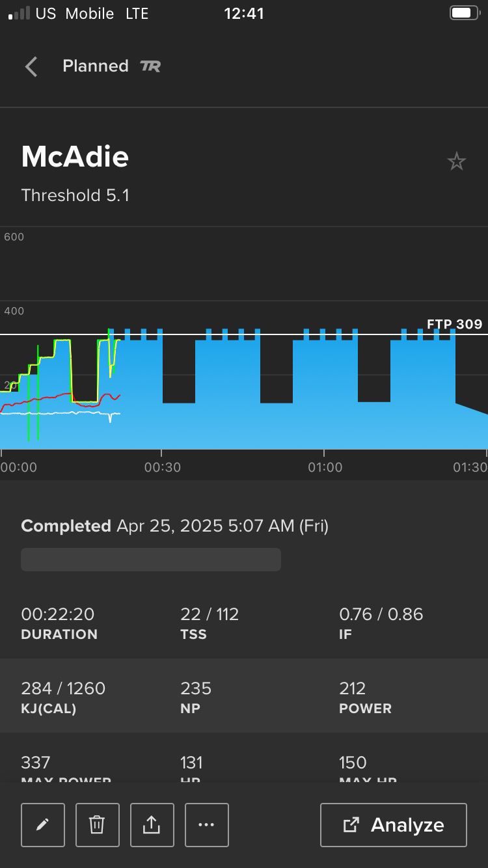This screenshot has height=868, width=488.
Task: Tap the gray progress bar under the completed date
Action: pos(151,560)
